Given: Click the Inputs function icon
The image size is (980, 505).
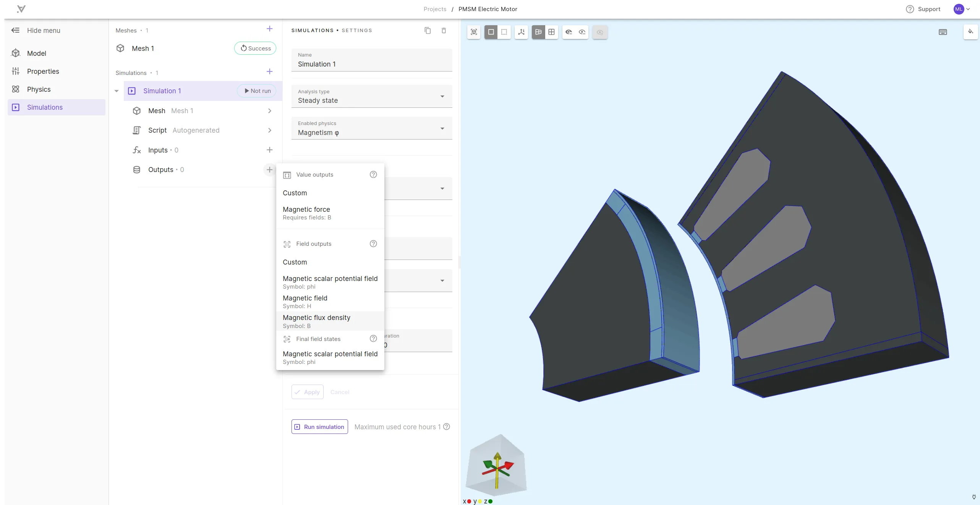Looking at the screenshot, I should click(x=136, y=150).
